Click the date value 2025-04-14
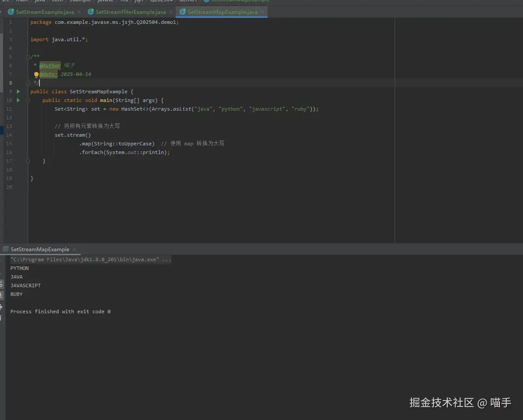 (76, 74)
